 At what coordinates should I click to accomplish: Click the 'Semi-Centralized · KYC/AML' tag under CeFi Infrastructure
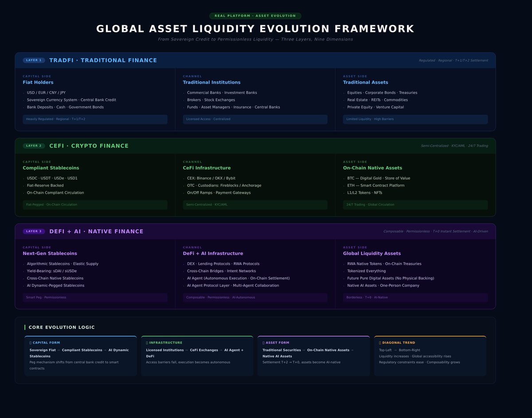pos(255,205)
